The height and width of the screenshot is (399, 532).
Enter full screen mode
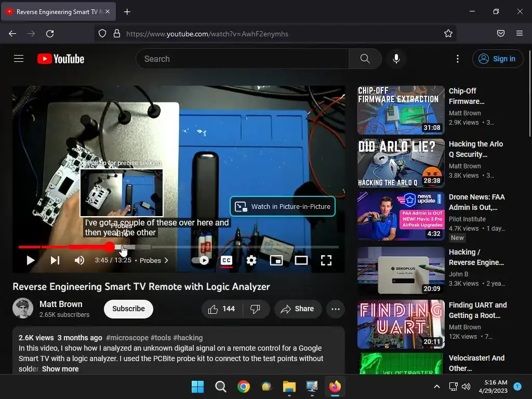(326, 260)
